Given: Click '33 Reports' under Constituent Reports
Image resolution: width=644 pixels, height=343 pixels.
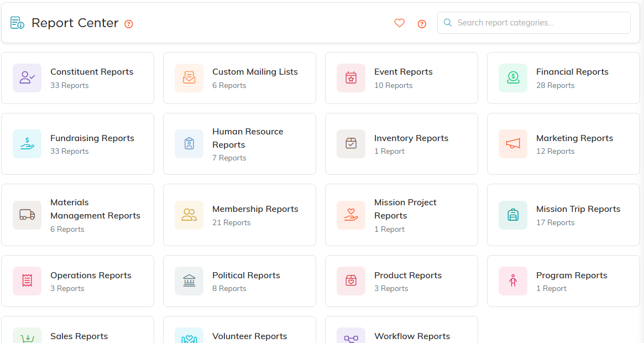Looking at the screenshot, I should coord(70,86).
